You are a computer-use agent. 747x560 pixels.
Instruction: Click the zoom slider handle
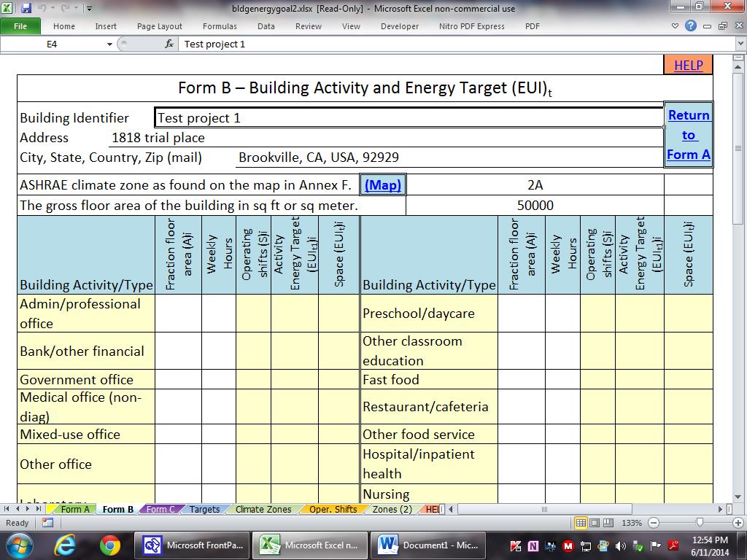[x=700, y=523]
